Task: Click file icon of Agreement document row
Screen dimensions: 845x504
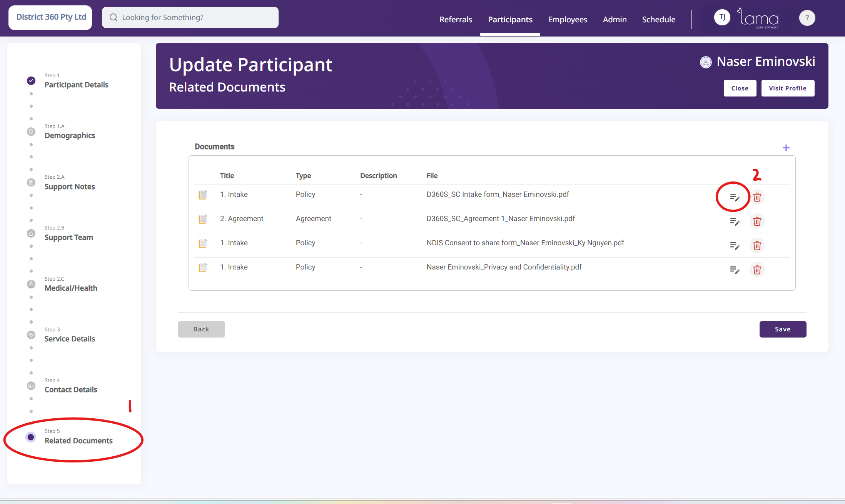Action: coord(203,219)
